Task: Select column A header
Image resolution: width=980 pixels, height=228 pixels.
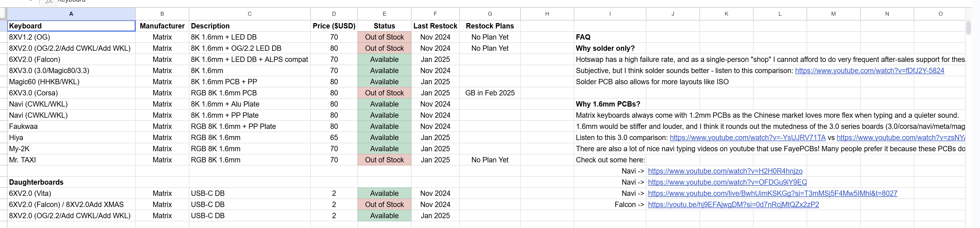Action: 71,14
